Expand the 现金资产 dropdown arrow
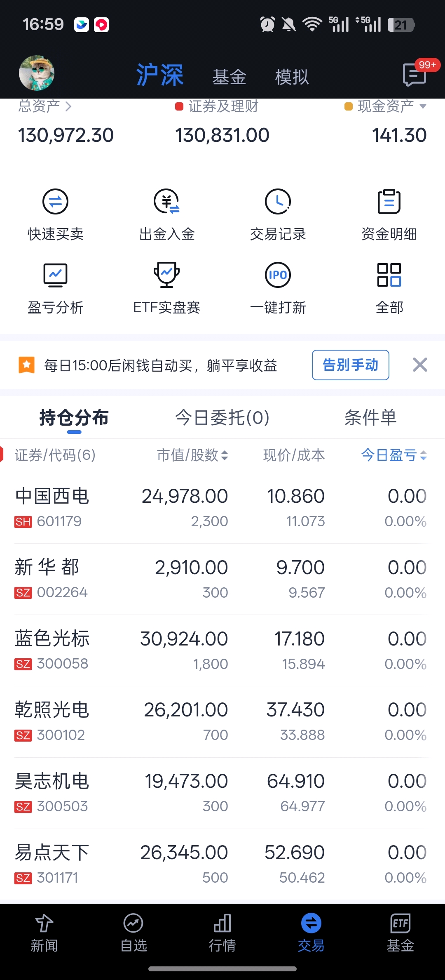This screenshot has height=980, width=445. coord(423,106)
